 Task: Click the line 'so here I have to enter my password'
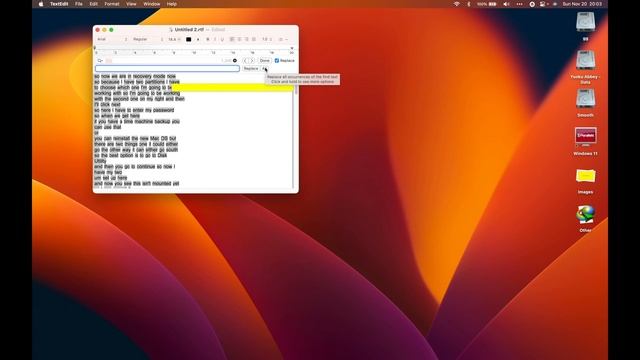(x=134, y=110)
